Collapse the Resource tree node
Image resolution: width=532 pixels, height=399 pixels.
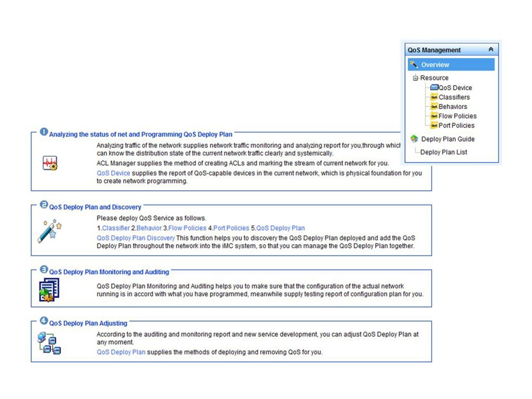[x=415, y=78]
